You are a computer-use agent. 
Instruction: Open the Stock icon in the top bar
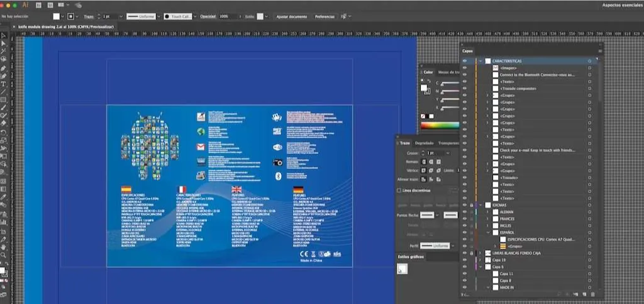pos(50,5)
